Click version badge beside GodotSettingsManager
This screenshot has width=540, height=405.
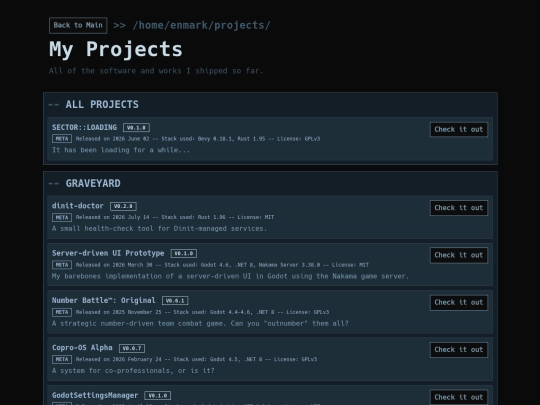click(158, 396)
